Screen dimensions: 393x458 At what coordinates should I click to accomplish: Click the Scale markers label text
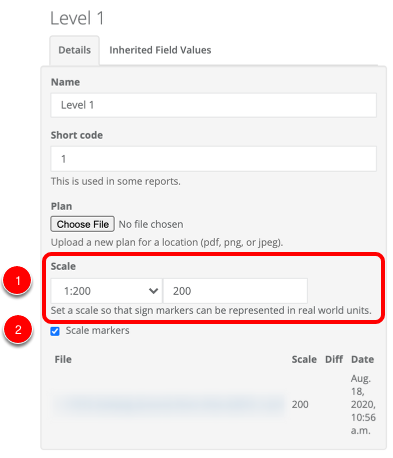point(97,330)
